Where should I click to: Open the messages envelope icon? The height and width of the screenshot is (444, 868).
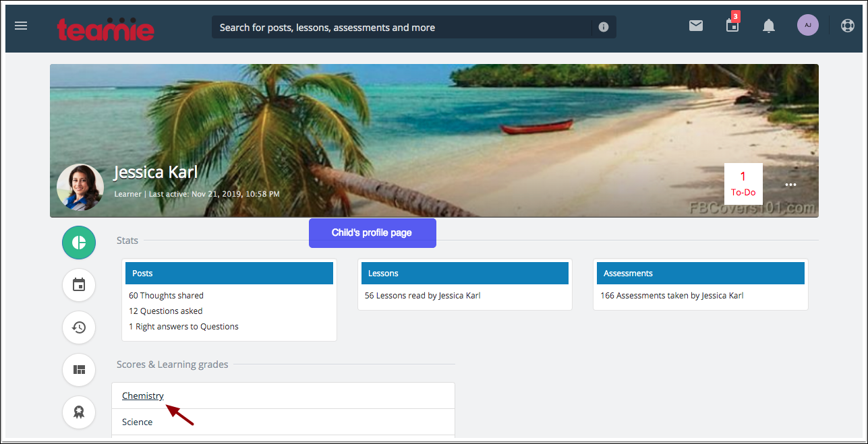[x=696, y=26]
